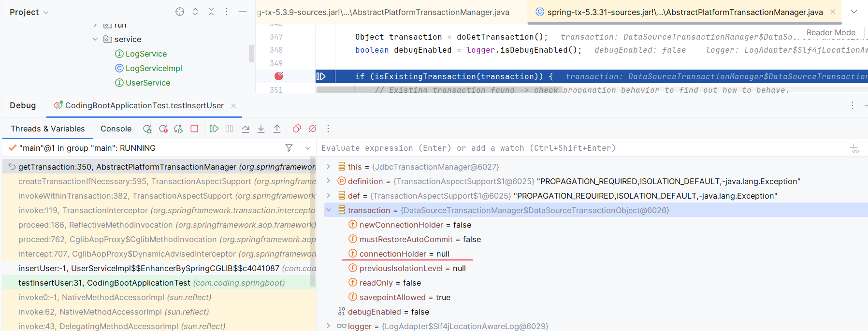
Task: Switch to Threads & Variables tab
Action: click(x=48, y=129)
